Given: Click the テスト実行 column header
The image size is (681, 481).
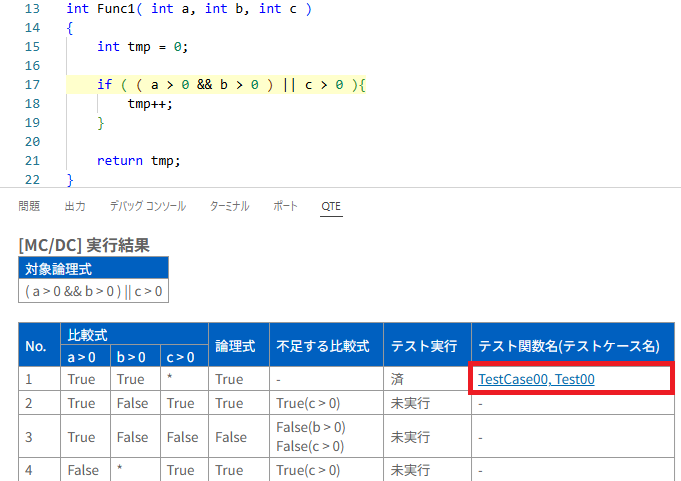Looking at the screenshot, I should 427,346.
